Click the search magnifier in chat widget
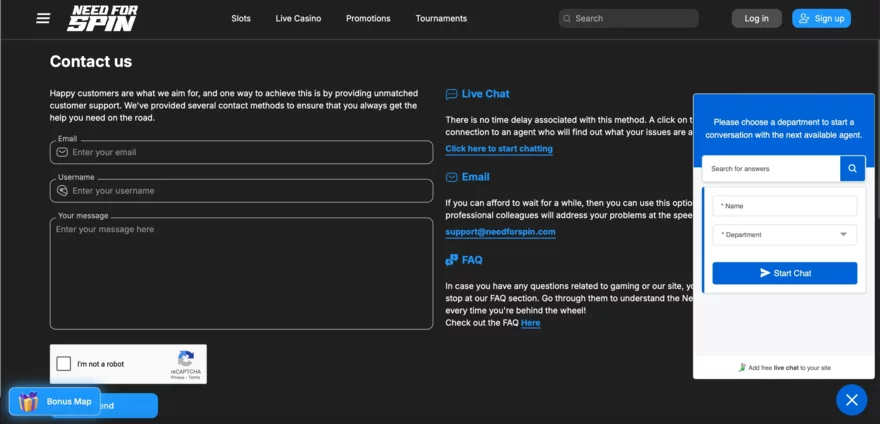The width and height of the screenshot is (880, 424). 852,169
